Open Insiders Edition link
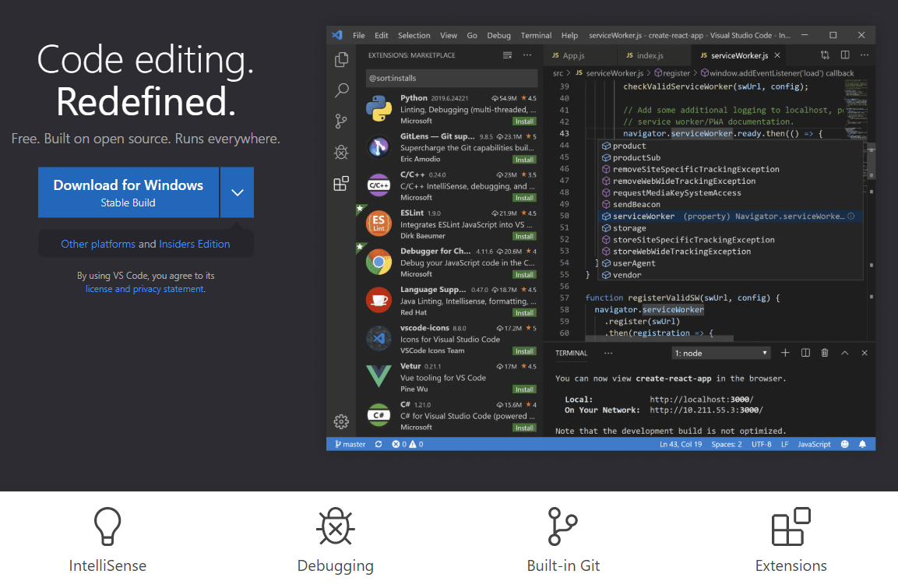 195,244
